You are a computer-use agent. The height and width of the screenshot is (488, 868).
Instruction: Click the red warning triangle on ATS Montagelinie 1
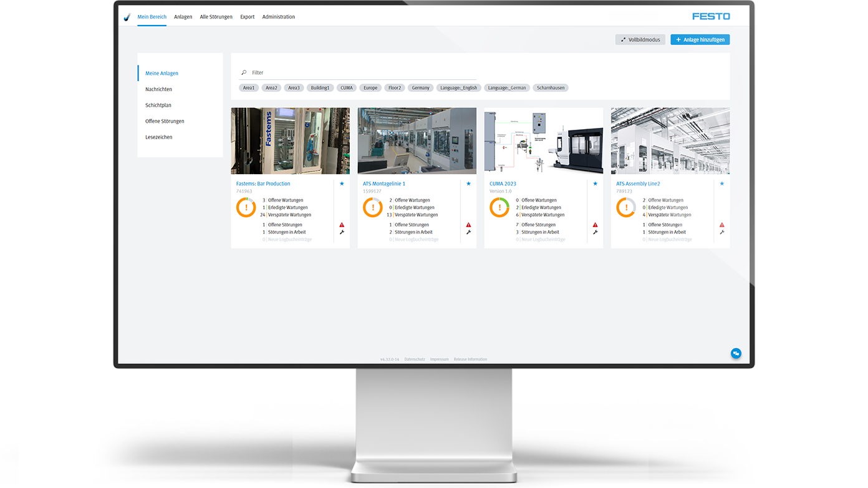point(468,224)
